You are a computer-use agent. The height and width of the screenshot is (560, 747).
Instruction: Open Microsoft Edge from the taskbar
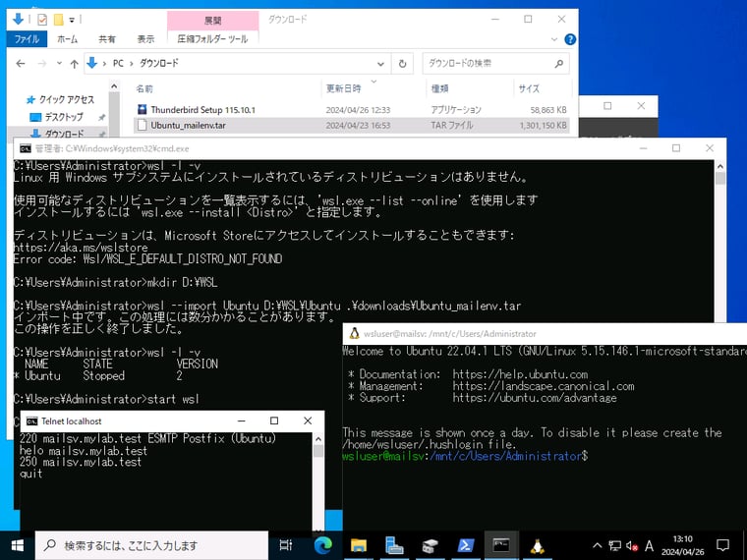pos(323,545)
